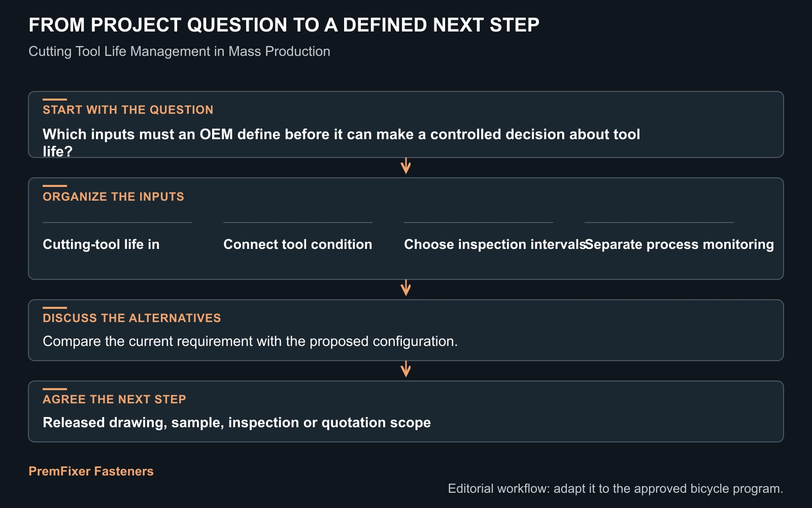Select the Choose inspection intervals item
This screenshot has width=812, height=508.
point(495,244)
